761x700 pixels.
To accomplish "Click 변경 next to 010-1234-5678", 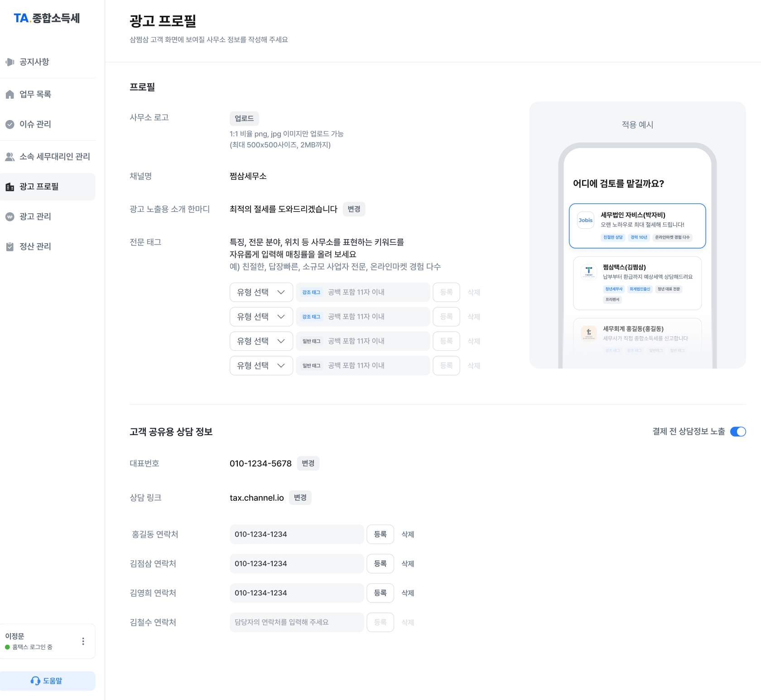I will (308, 464).
